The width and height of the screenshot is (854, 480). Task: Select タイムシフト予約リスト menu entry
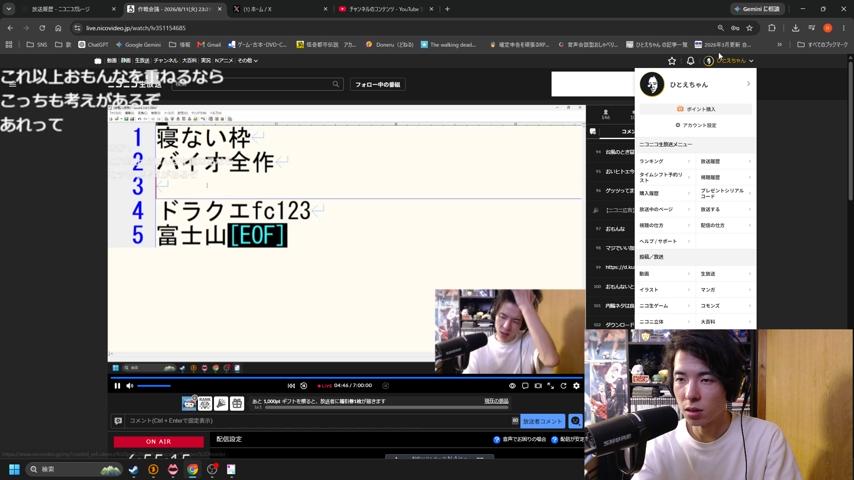coord(664,177)
